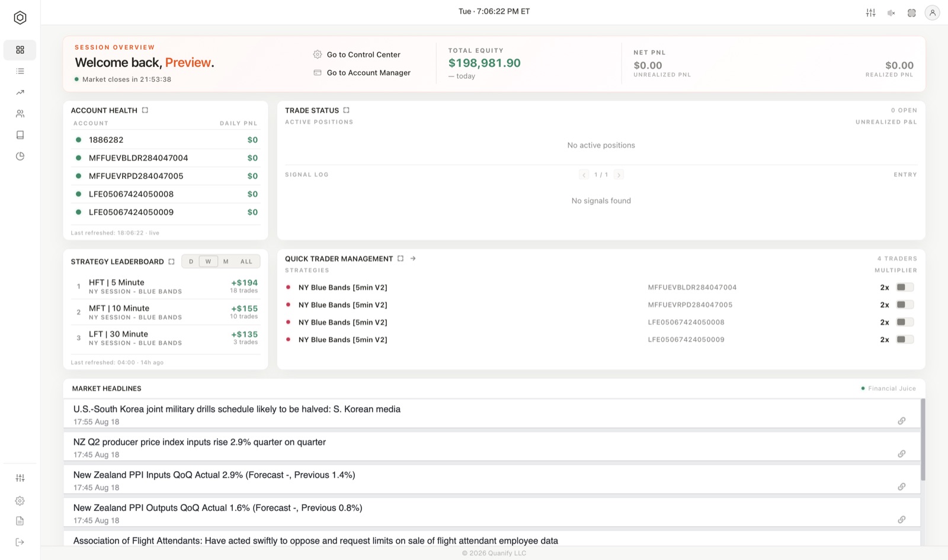Expand the Trade Status panel

coord(347,110)
